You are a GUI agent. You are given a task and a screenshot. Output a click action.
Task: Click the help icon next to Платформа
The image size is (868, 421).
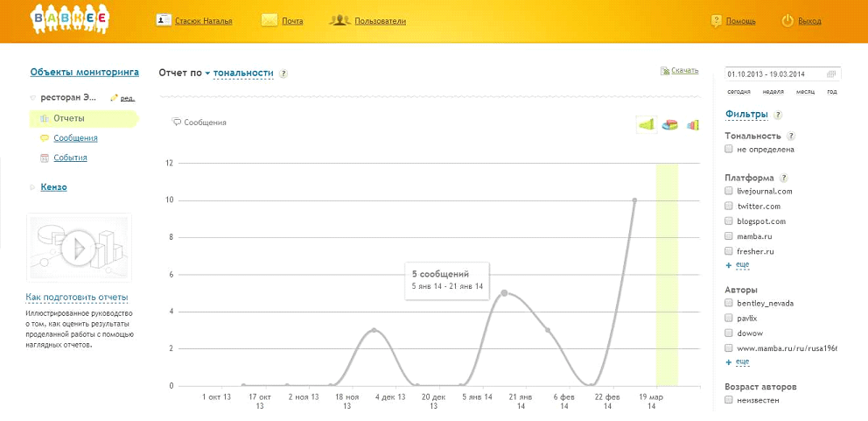[x=784, y=178]
